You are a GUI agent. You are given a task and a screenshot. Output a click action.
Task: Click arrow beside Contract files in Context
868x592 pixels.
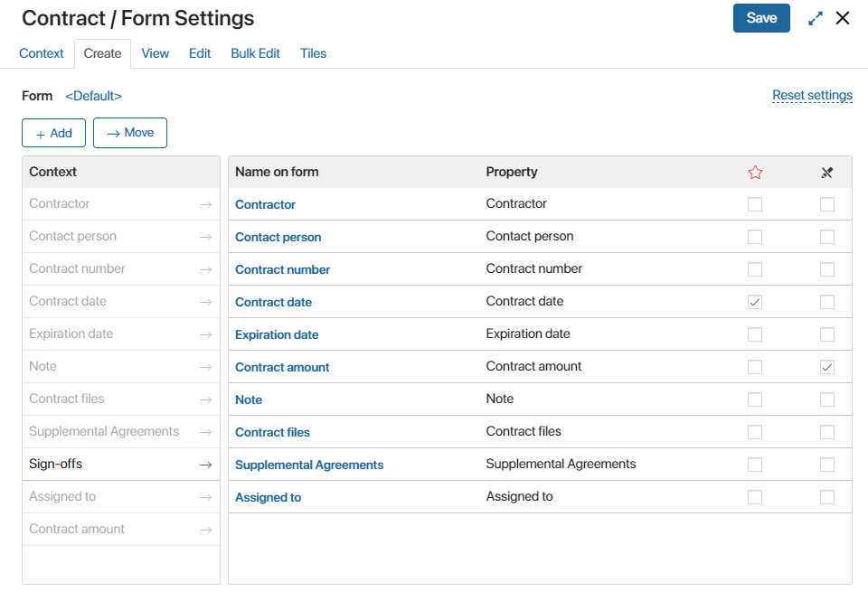click(x=205, y=399)
